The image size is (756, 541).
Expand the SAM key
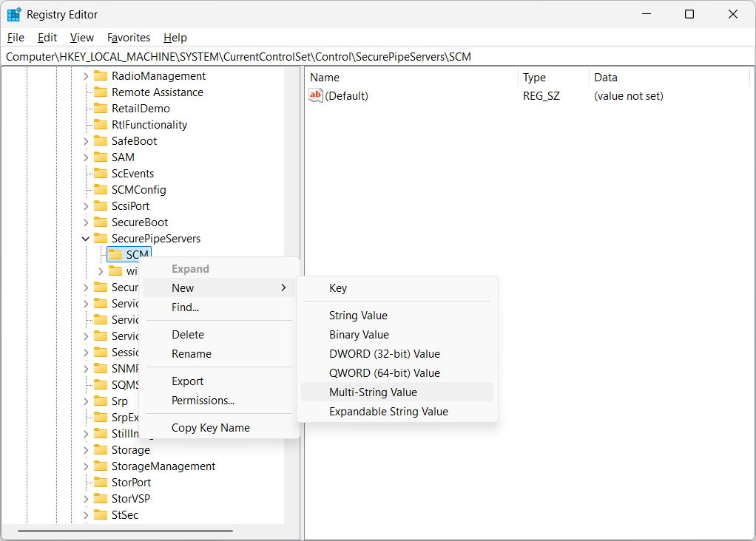[x=85, y=157]
